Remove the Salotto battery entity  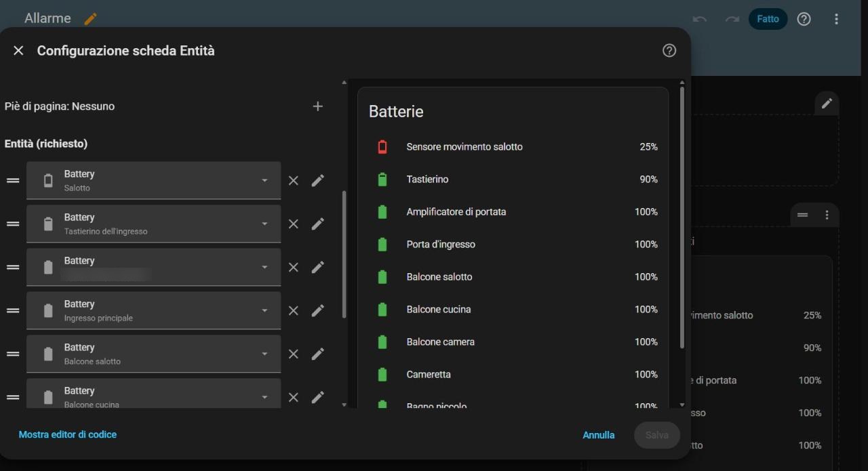tap(293, 180)
